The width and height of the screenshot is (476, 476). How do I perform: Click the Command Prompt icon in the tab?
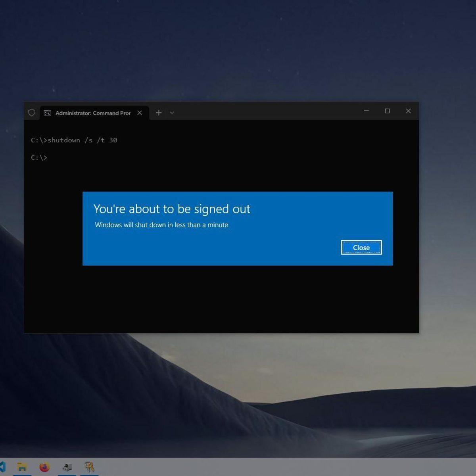coord(47,113)
